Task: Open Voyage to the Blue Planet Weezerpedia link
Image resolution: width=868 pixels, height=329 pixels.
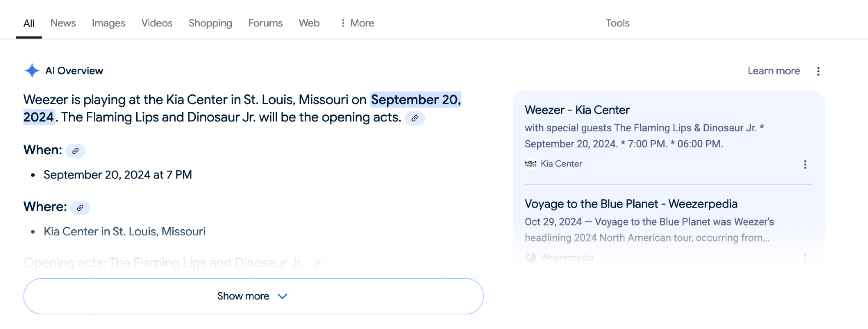Action: pos(631,204)
